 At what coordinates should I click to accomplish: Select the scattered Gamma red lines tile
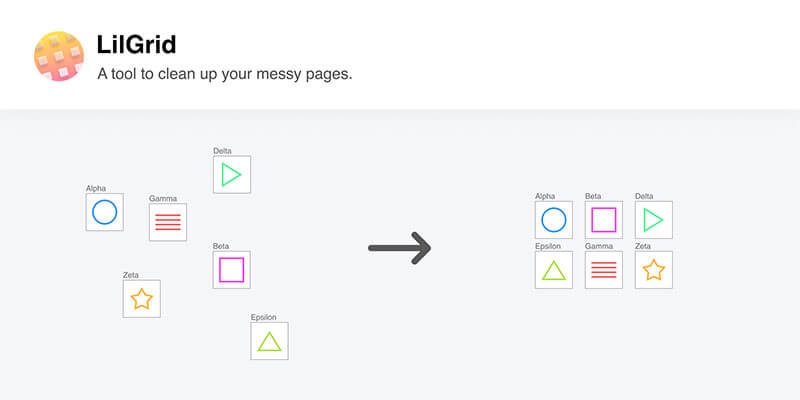tap(168, 222)
